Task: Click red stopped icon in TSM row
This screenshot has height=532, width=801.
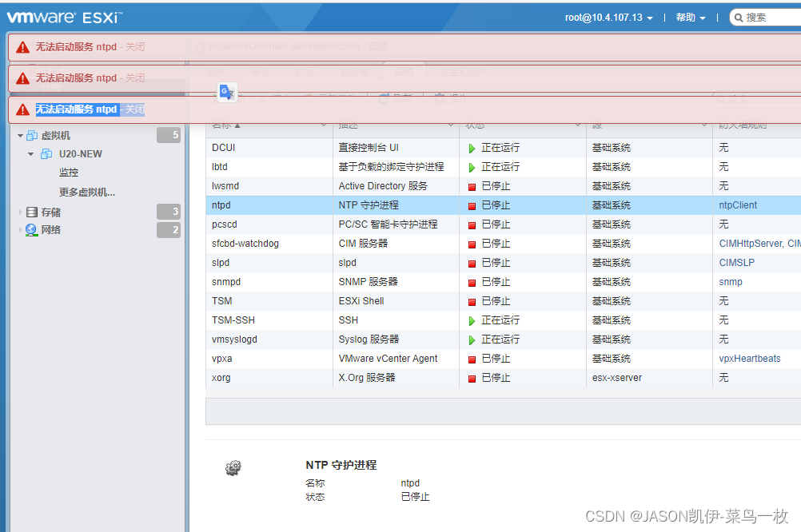Action: pos(472,302)
